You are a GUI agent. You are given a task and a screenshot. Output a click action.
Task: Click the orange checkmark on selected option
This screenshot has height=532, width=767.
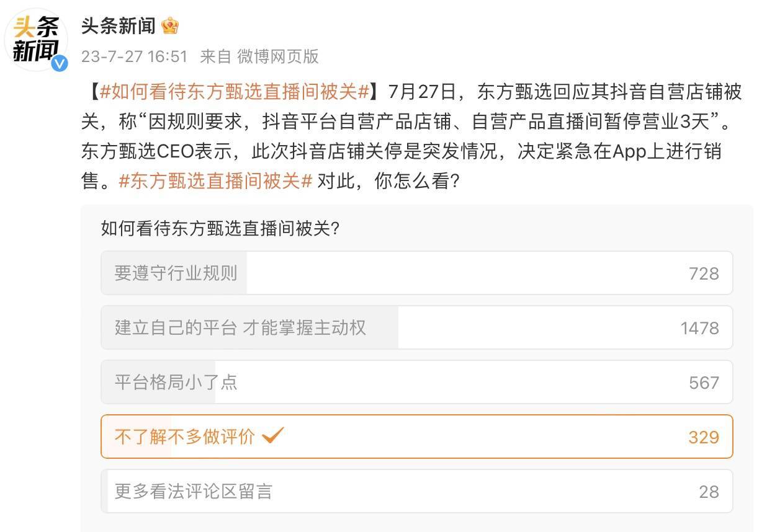(x=273, y=436)
